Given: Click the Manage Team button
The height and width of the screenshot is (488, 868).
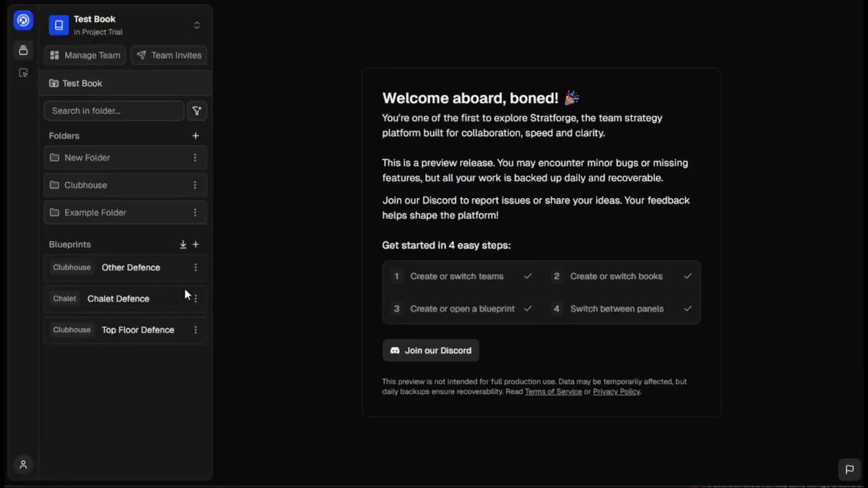Looking at the screenshot, I should pos(85,55).
